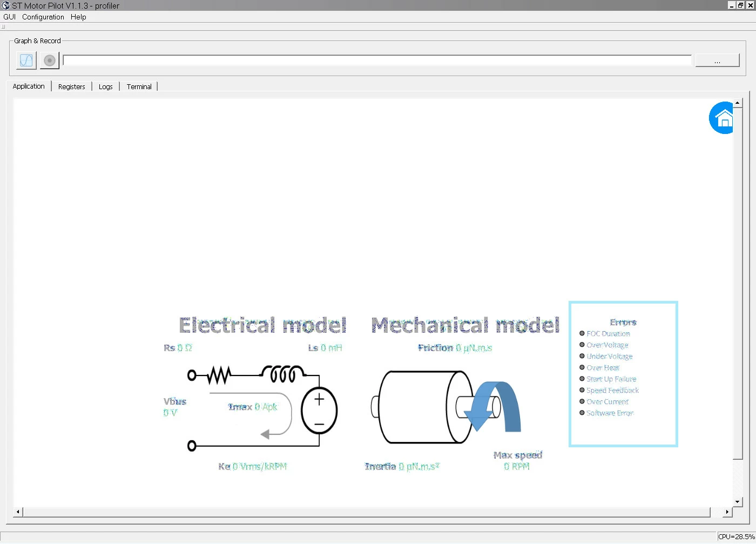Click the ST Motor Pilot title bar icon
This screenshot has width=756, height=544.
(x=6, y=5)
